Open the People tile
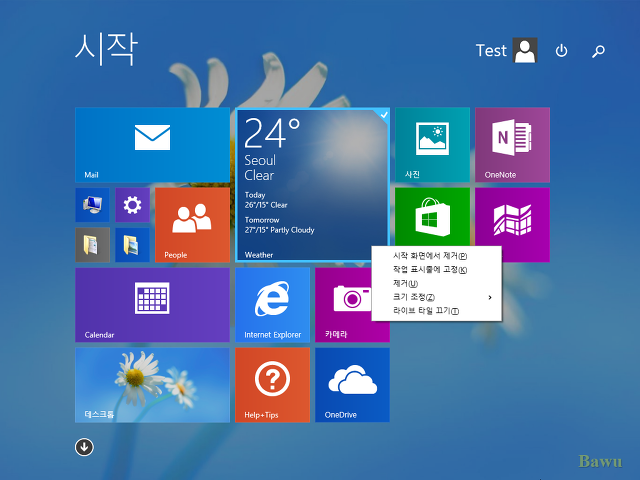 point(192,224)
